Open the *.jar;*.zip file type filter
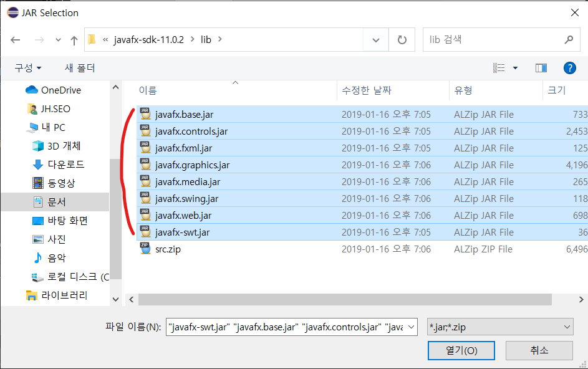Image resolution: width=588 pixels, height=369 pixels. pos(500,327)
